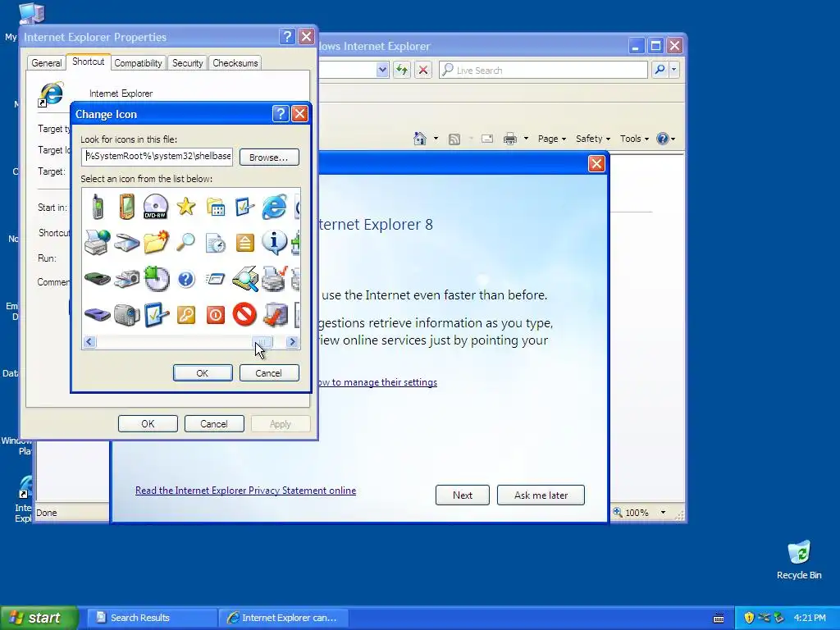Click the Ask me later button
Viewport: 840px width, 630px height.
[541, 495]
